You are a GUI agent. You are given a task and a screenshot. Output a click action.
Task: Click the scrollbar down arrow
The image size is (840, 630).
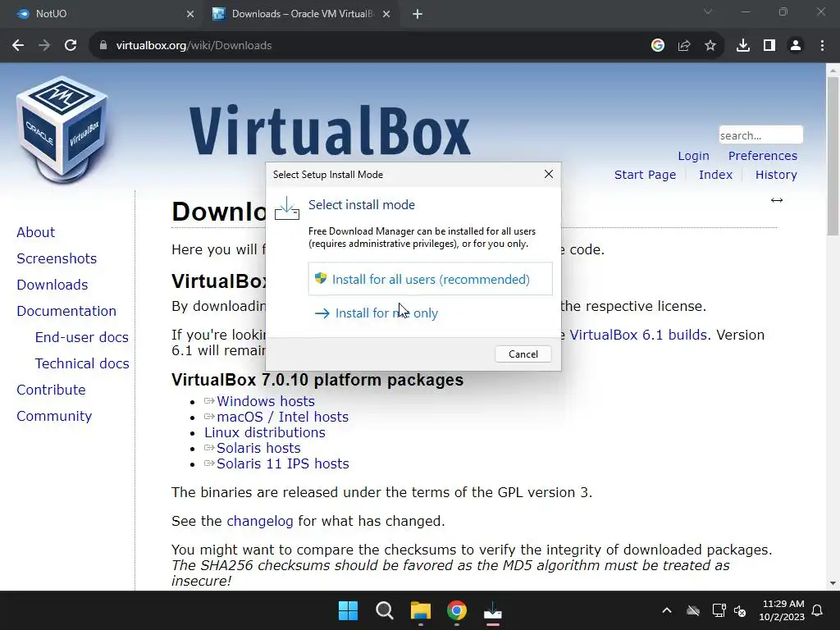click(833, 583)
